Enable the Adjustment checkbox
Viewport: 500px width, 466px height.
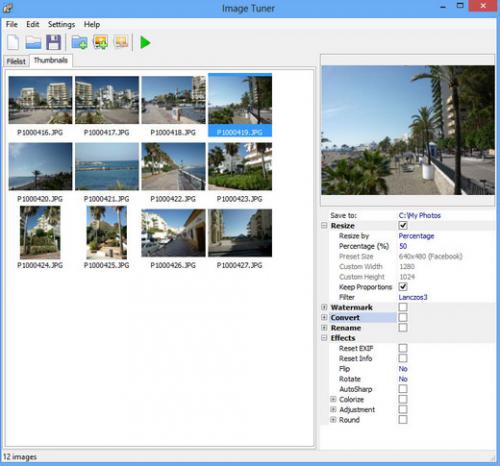click(403, 409)
